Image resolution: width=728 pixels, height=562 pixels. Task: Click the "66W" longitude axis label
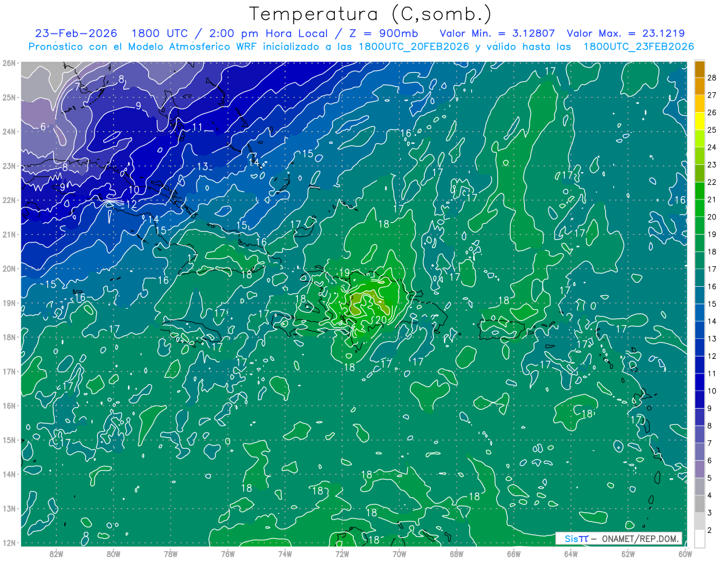(x=513, y=554)
